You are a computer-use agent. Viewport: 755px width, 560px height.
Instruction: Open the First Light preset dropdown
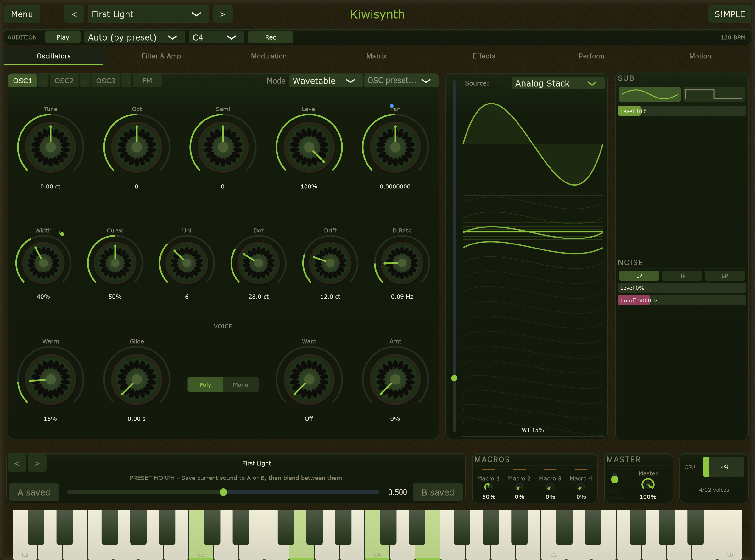pos(148,14)
